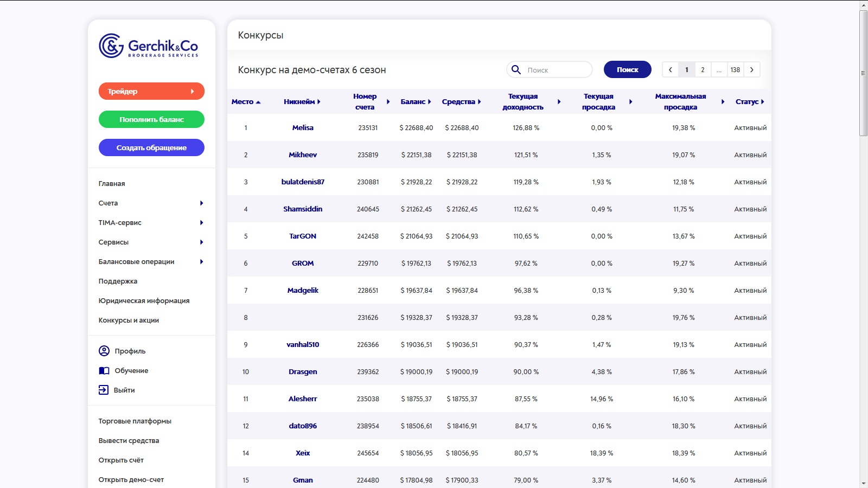This screenshot has height=488, width=868.
Task: Click the magnifier icon in search field
Action: pyautogui.click(x=516, y=70)
